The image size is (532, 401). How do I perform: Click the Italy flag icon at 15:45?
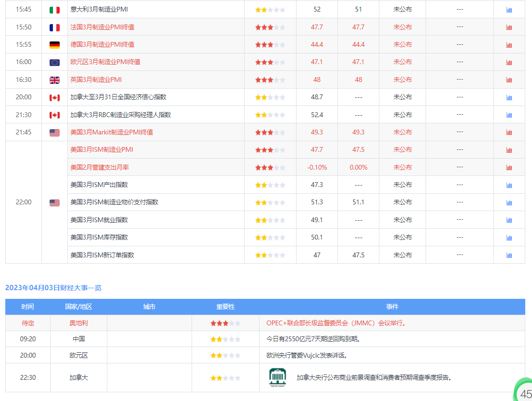[54, 10]
